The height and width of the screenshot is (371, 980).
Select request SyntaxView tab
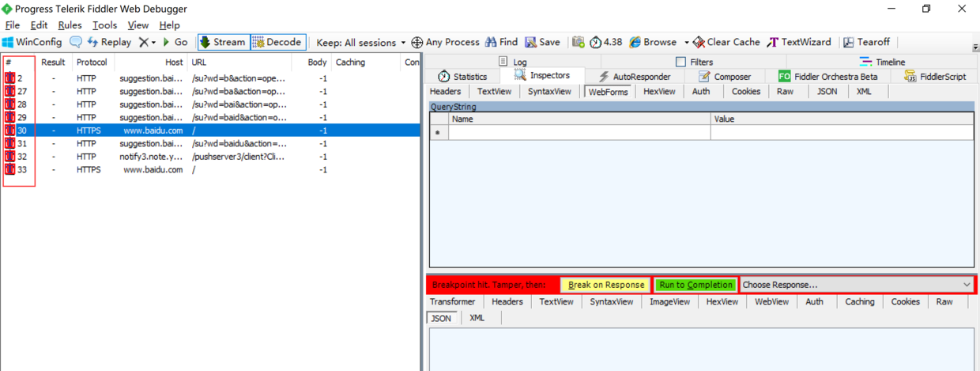(549, 92)
